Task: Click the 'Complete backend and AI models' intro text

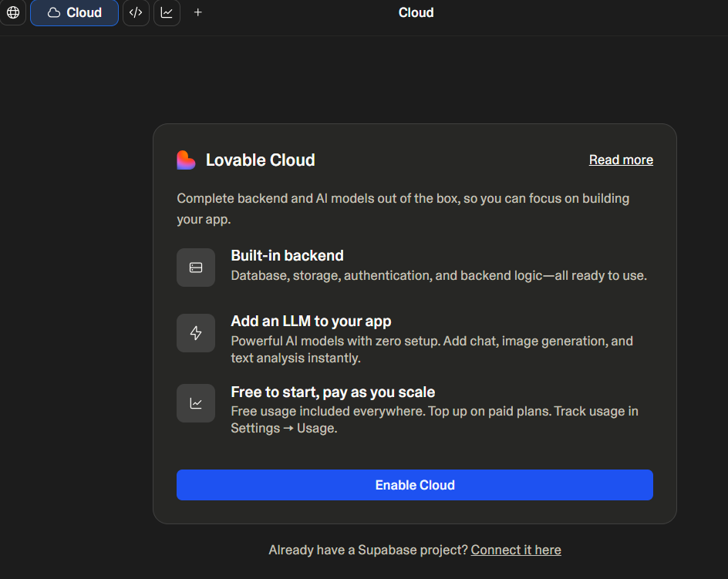Action: coord(403,208)
